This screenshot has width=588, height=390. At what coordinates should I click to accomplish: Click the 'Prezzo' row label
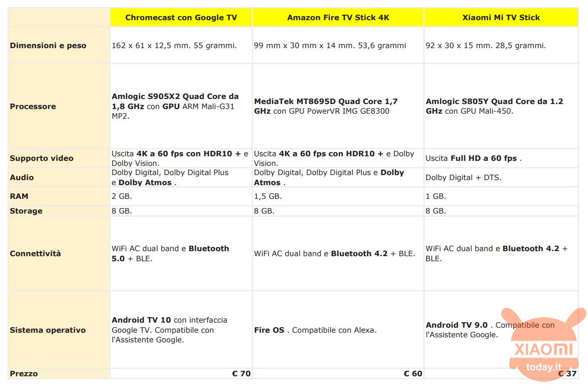59,374
